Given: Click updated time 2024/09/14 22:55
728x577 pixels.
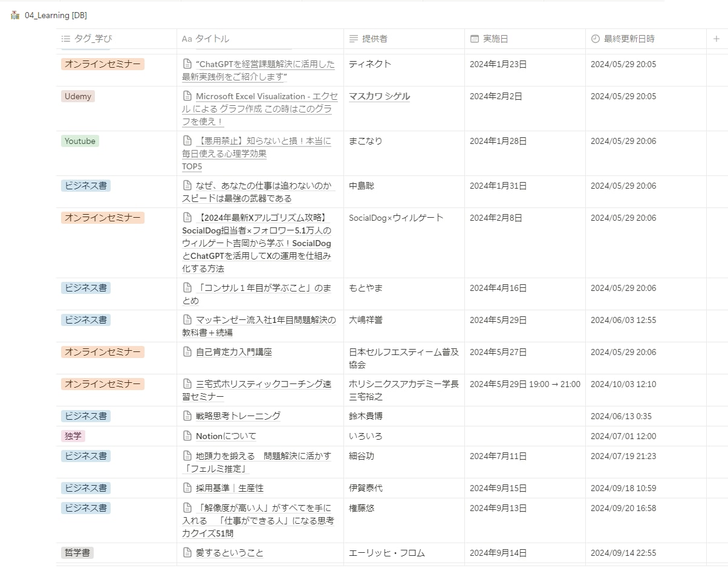Looking at the screenshot, I should point(623,553).
